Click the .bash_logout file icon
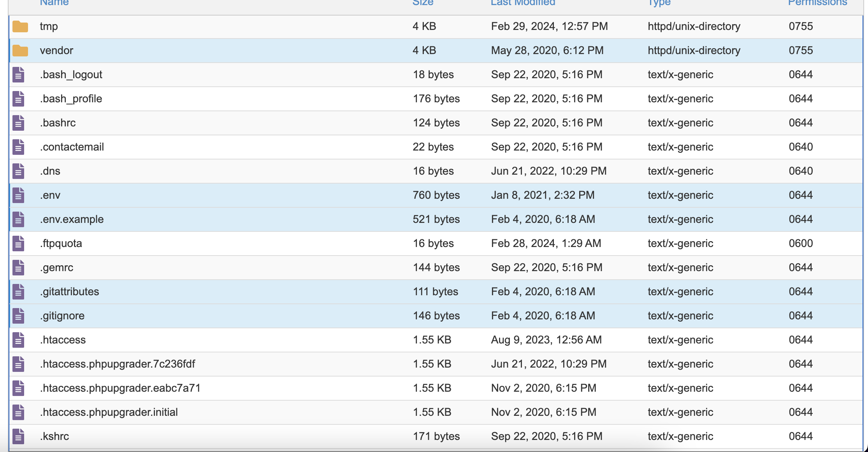The height and width of the screenshot is (452, 868). pyautogui.click(x=18, y=75)
